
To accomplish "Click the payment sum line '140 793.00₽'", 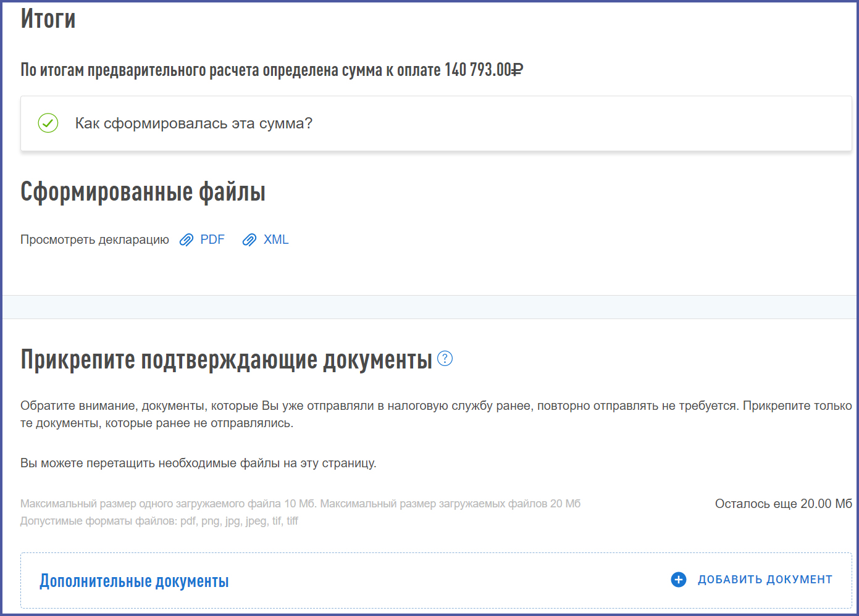I will [x=484, y=70].
